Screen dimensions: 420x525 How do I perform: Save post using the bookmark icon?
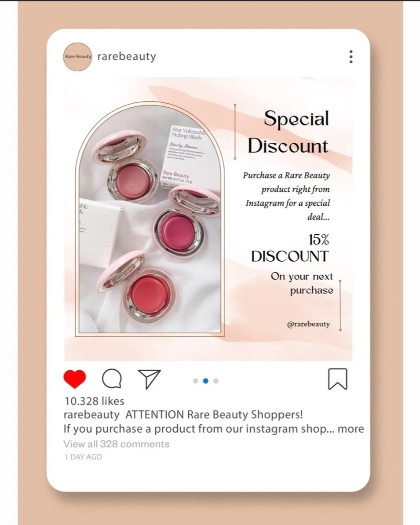coord(337,379)
